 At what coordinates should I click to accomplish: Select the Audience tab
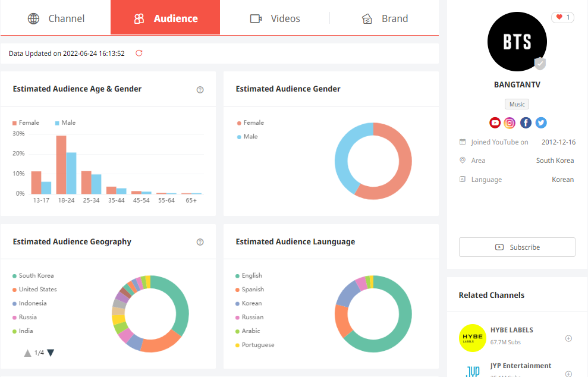pyautogui.click(x=165, y=18)
